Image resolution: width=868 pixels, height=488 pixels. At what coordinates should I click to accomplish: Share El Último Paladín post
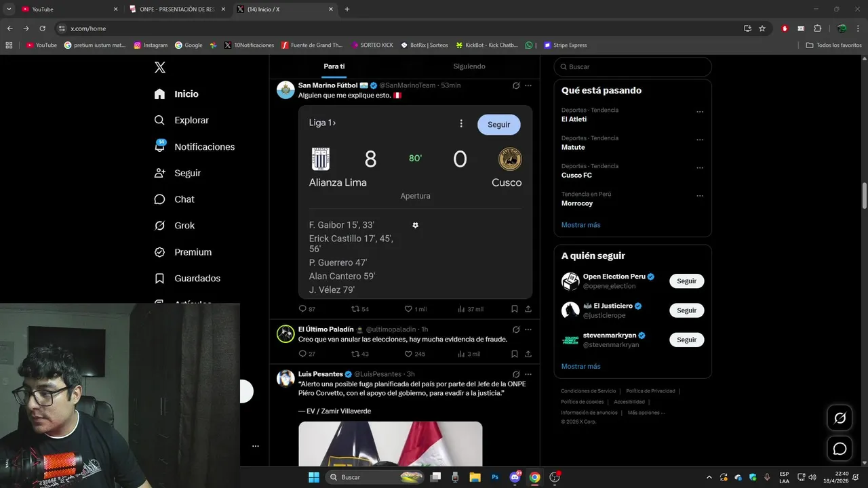click(x=528, y=354)
